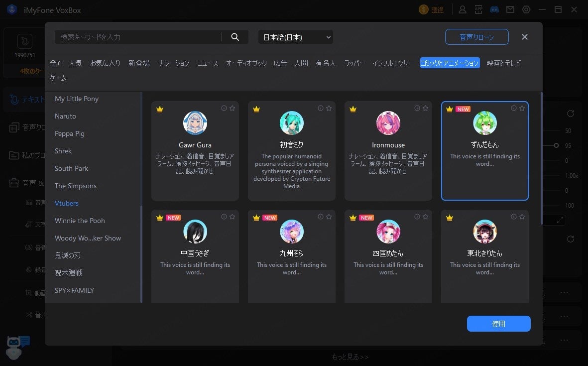The width and height of the screenshot is (588, 366).
Task: Open the 日本語(日本) language dropdown
Action: [x=296, y=37]
